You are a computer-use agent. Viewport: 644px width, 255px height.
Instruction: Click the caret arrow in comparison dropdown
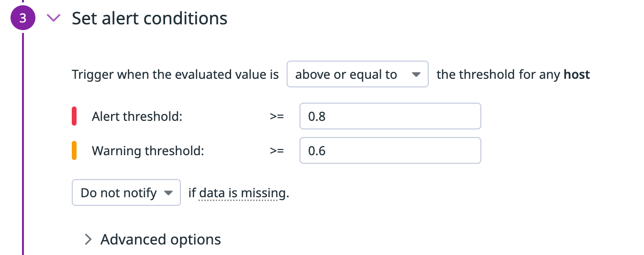tap(416, 75)
